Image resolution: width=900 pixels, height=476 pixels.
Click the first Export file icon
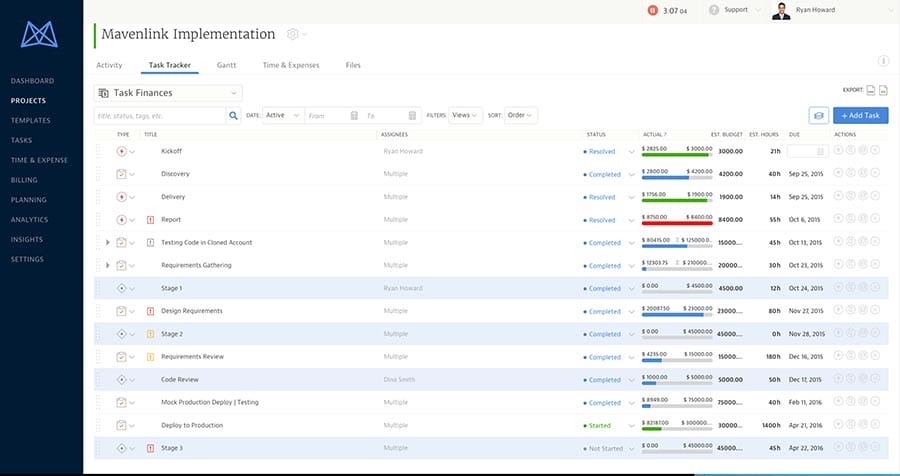870,90
